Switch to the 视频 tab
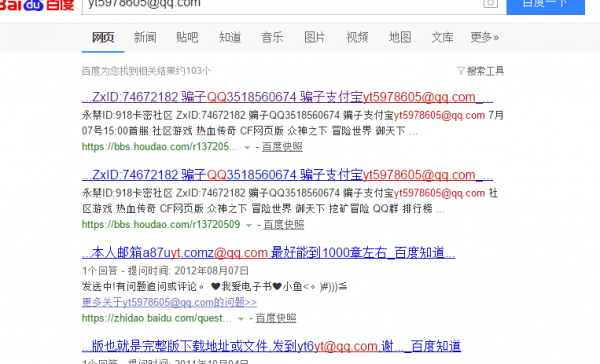 click(x=357, y=37)
